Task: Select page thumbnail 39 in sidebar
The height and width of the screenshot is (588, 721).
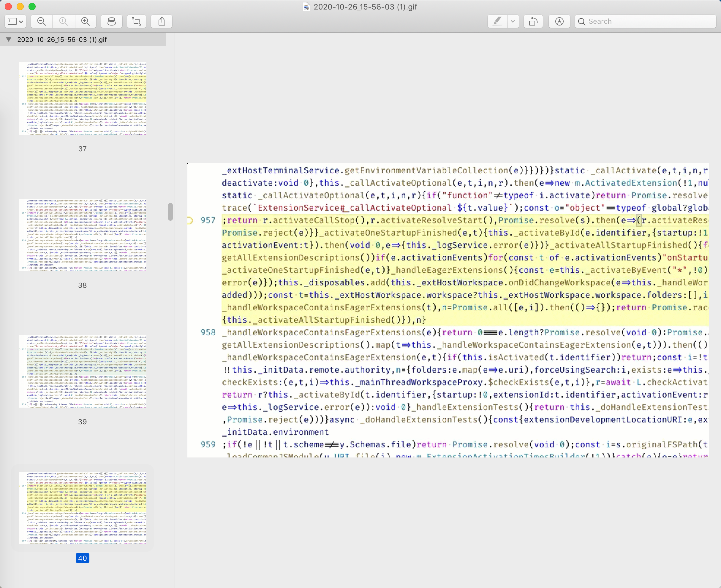Action: point(82,371)
